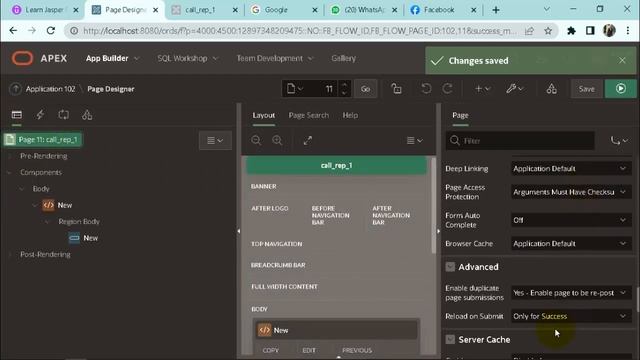The width and height of the screenshot is (640, 360).
Task: Open the rendering tree menu dropdown
Action: [x=215, y=140]
